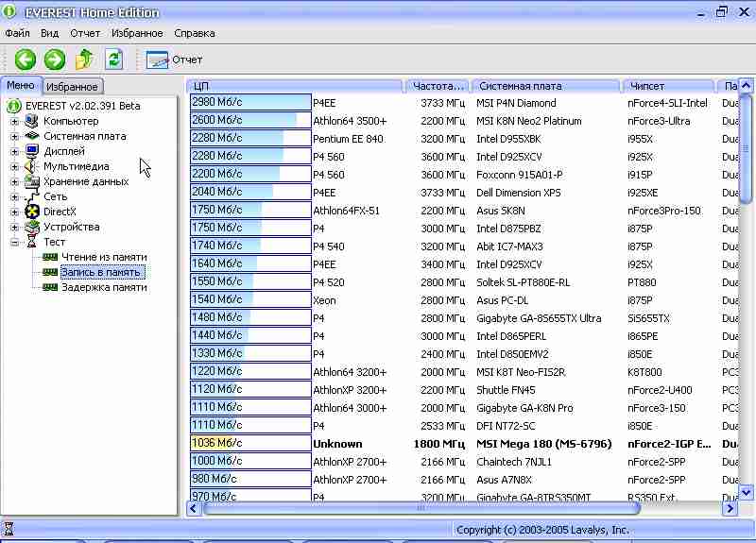
Task: Click the green Forward arrow button
Action: click(x=55, y=59)
